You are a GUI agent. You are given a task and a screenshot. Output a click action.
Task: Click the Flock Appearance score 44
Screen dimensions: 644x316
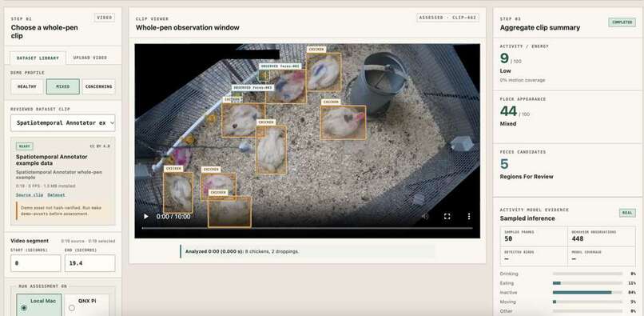coord(508,111)
